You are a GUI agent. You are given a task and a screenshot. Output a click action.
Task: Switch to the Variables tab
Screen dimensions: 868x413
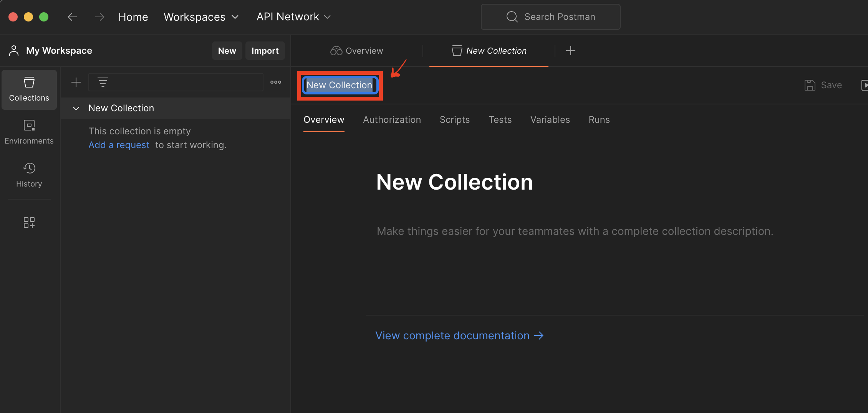click(550, 120)
